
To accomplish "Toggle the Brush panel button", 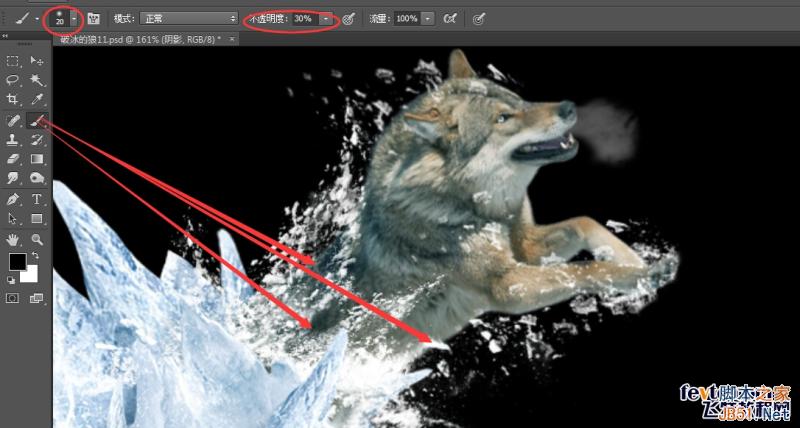I will pyautogui.click(x=93, y=19).
